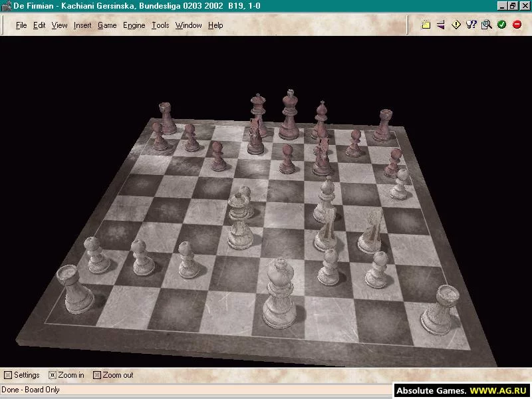532x399 pixels.
Task: Click the Zoom out button
Action: coord(113,375)
